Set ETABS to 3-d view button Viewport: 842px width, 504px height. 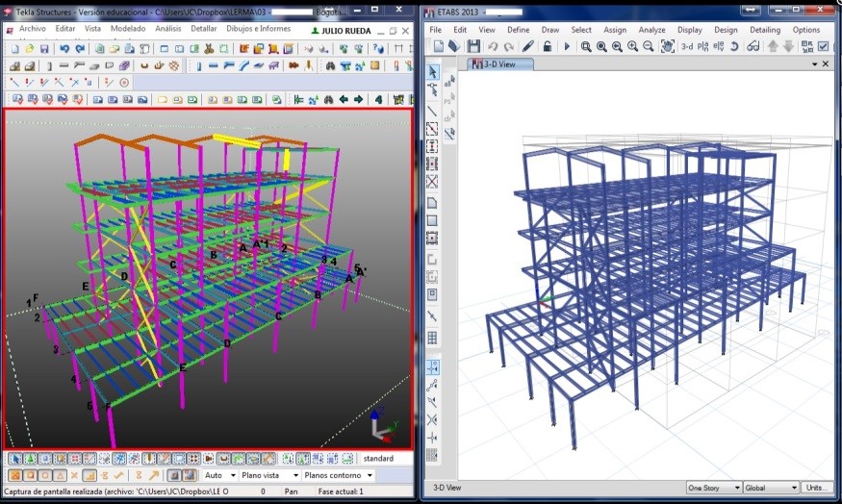coord(687,47)
